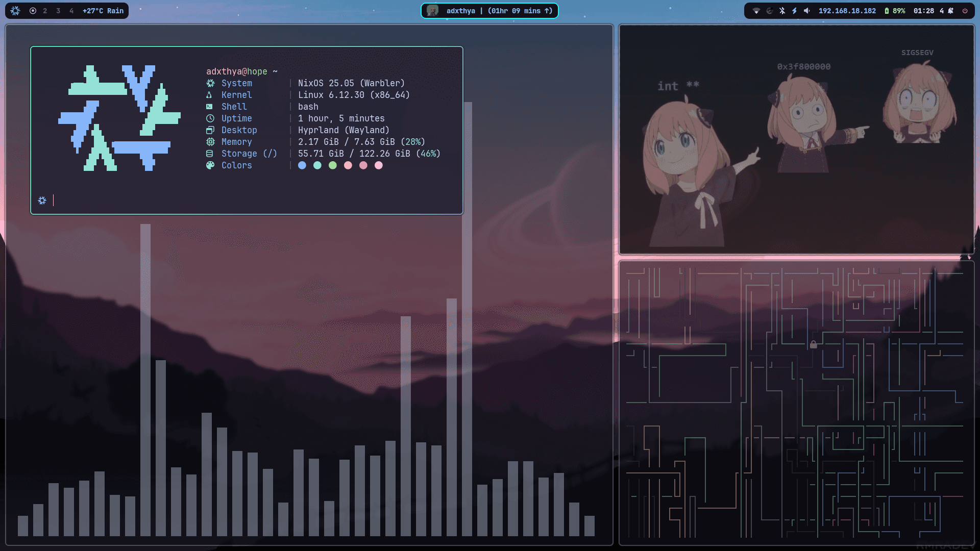Click the lightning bolt power profile icon

794,11
